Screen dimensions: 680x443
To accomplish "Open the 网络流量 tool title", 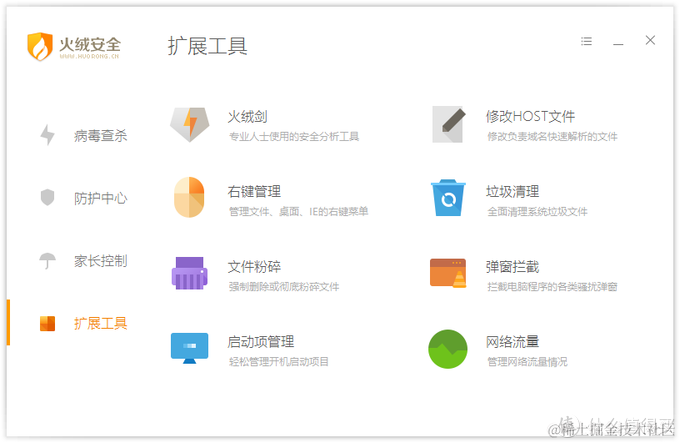I will point(513,342).
